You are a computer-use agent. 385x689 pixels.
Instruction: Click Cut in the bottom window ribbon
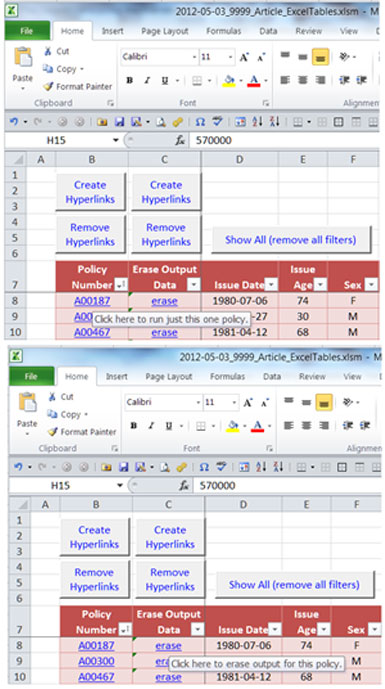click(62, 396)
